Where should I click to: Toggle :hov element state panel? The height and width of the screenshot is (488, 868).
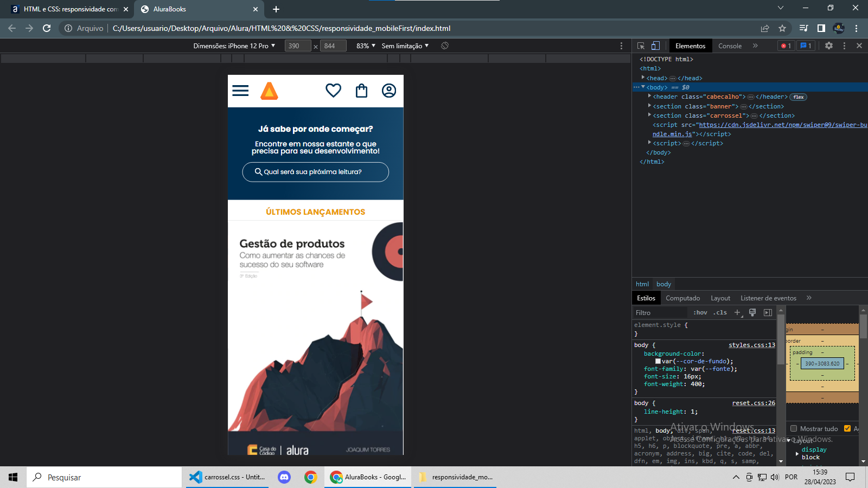[x=700, y=313]
